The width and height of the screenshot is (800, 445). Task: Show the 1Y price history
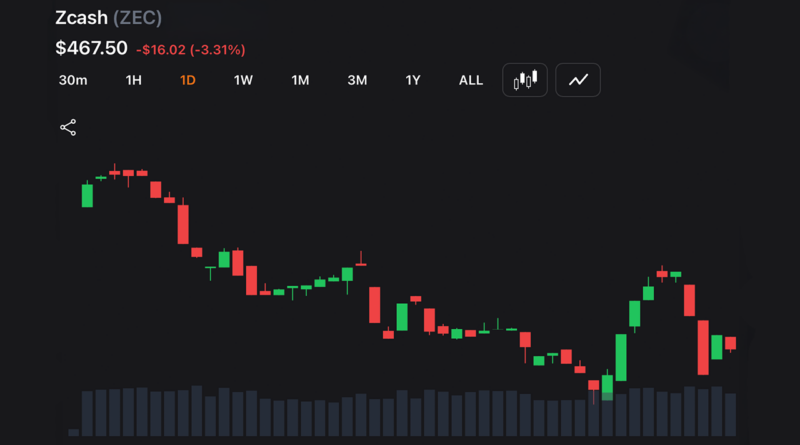pos(413,81)
